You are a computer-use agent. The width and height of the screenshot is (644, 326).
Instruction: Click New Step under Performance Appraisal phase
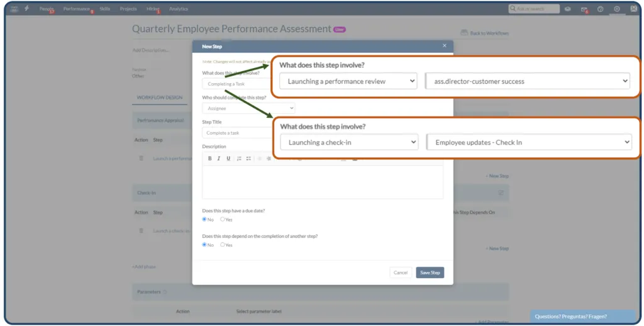[497, 176]
